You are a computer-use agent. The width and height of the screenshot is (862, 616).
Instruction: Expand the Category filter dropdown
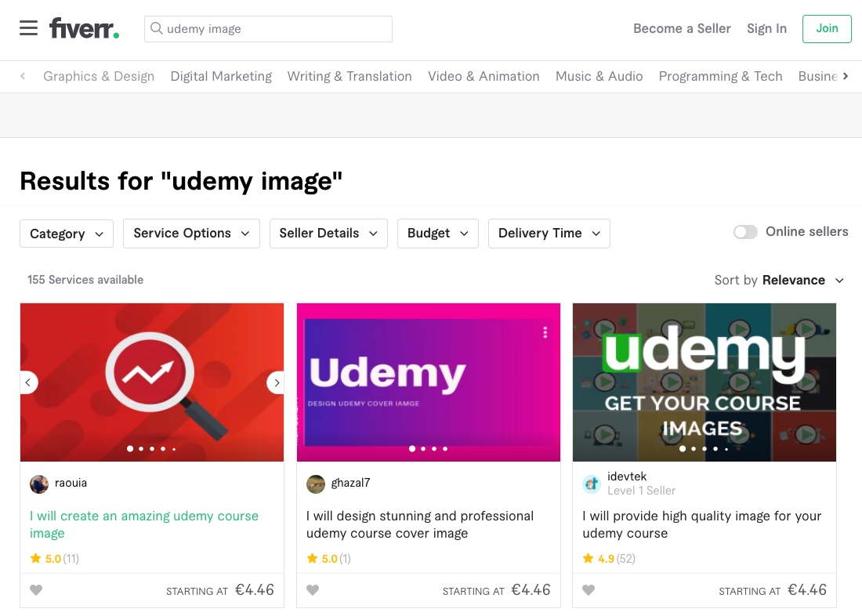point(67,234)
